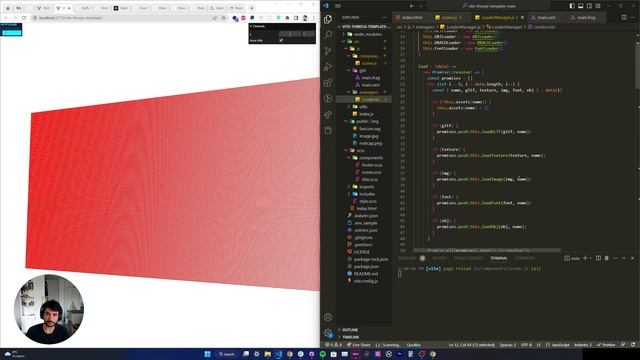640x360 pixels.
Task: Click constructor breadcrumb item
Action: coord(542,27)
